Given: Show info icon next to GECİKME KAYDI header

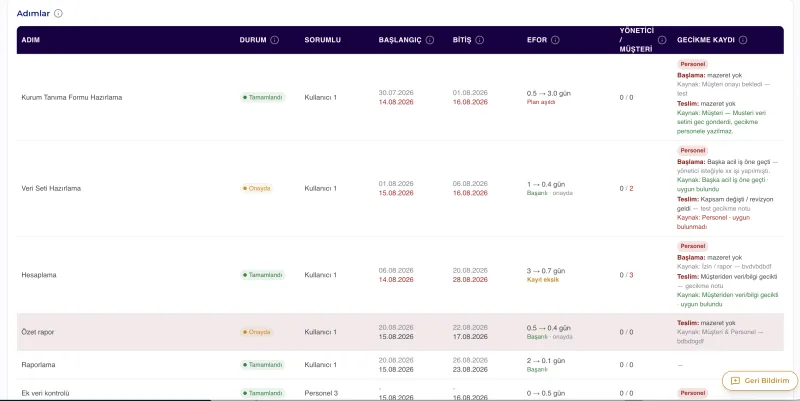Looking at the screenshot, I should (x=743, y=40).
